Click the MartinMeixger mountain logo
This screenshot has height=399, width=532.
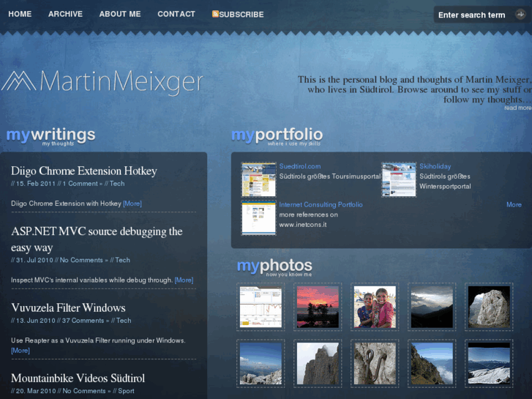pos(19,81)
